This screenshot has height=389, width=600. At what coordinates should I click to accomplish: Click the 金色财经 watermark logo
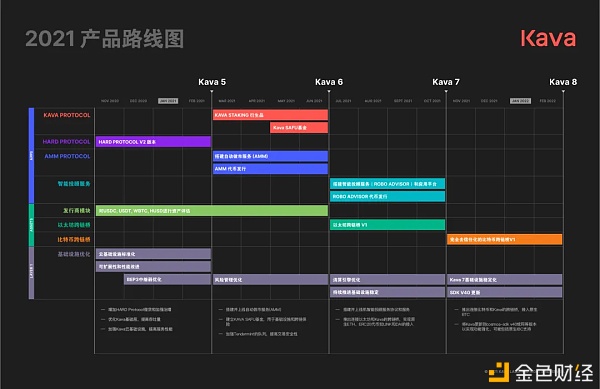point(541,372)
